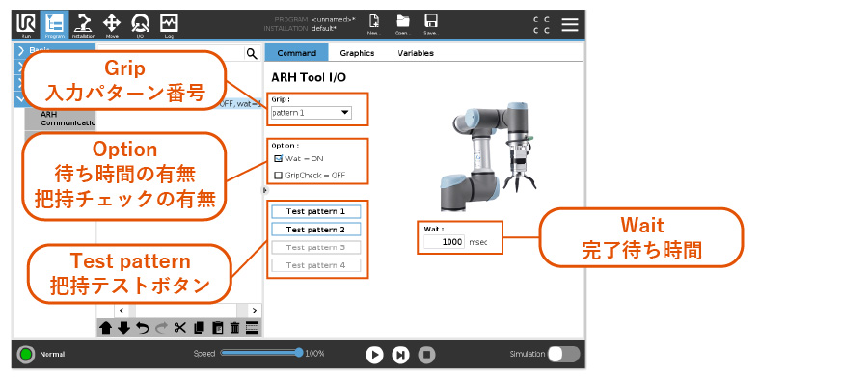868x381 pixels.
Task: Click the scissors cut icon
Action: (x=179, y=328)
